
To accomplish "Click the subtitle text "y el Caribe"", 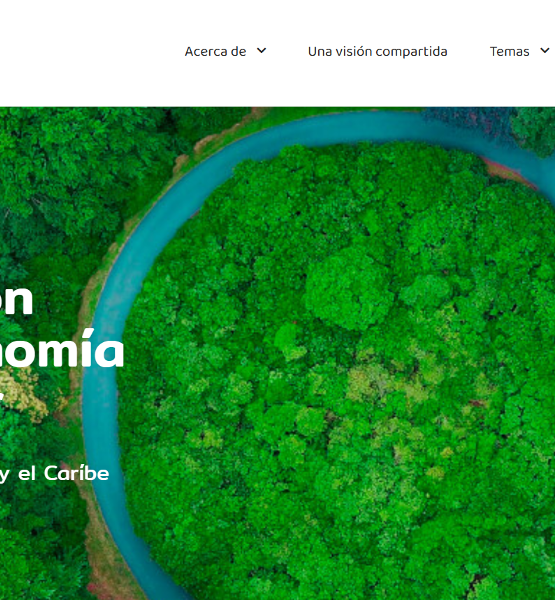I will point(54,474).
